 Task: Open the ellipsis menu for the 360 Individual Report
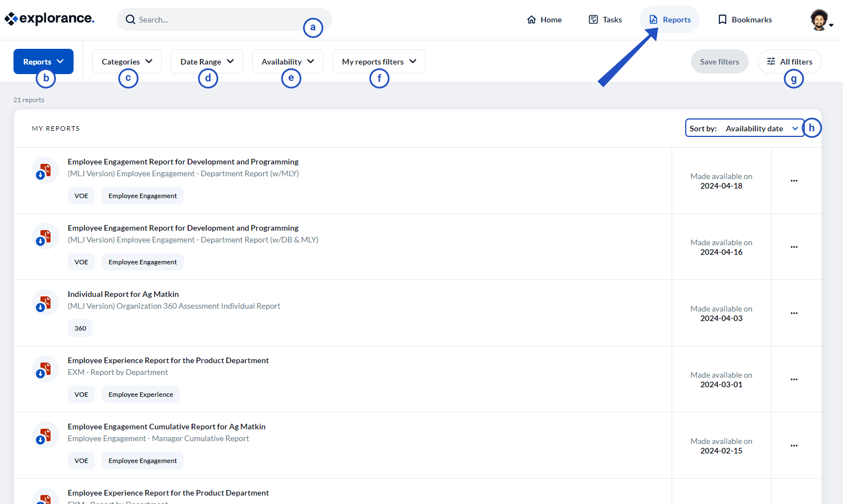(x=794, y=313)
